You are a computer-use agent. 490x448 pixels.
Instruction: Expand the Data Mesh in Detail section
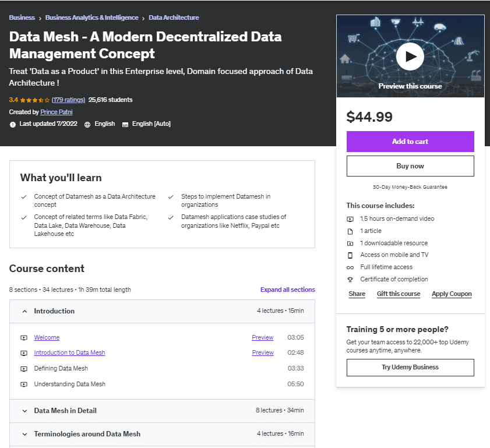[24, 411]
